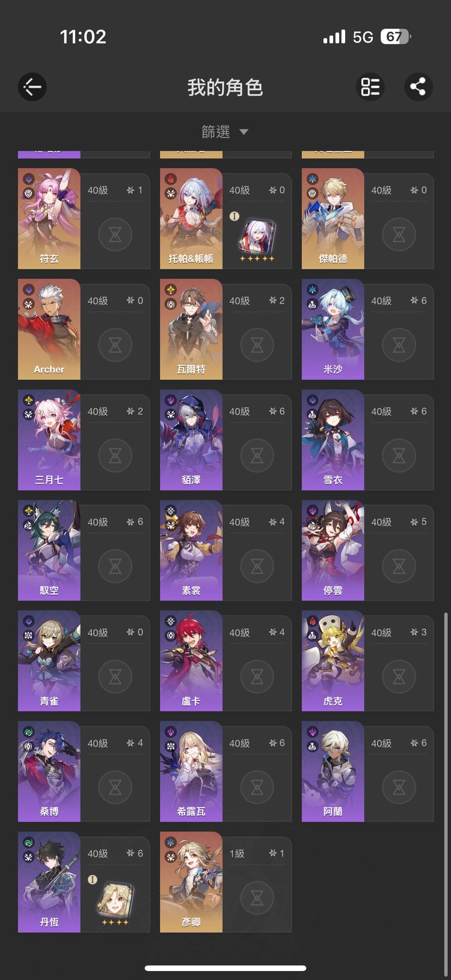
Task: Tap empty light cone slot for 彥卿
Action: pos(257,898)
